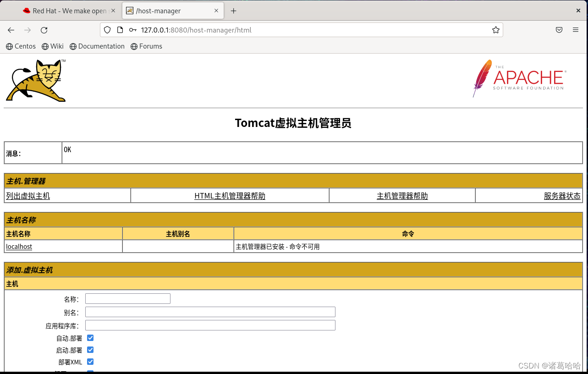Image resolution: width=588 pixels, height=374 pixels.
Task: Open the Forums bookmark
Action: (147, 46)
